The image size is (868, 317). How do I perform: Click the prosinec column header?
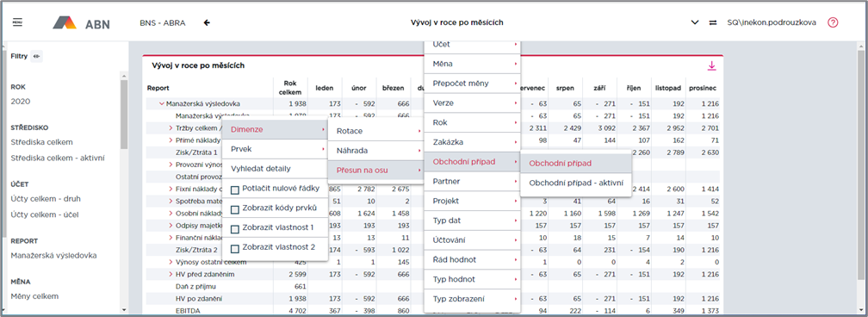pos(703,88)
